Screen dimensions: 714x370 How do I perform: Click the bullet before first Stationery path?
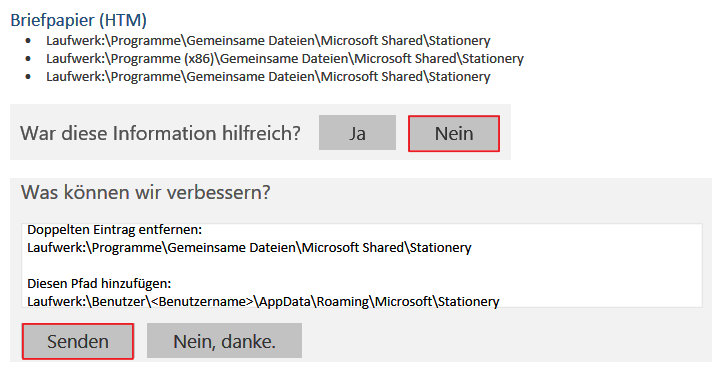28,41
